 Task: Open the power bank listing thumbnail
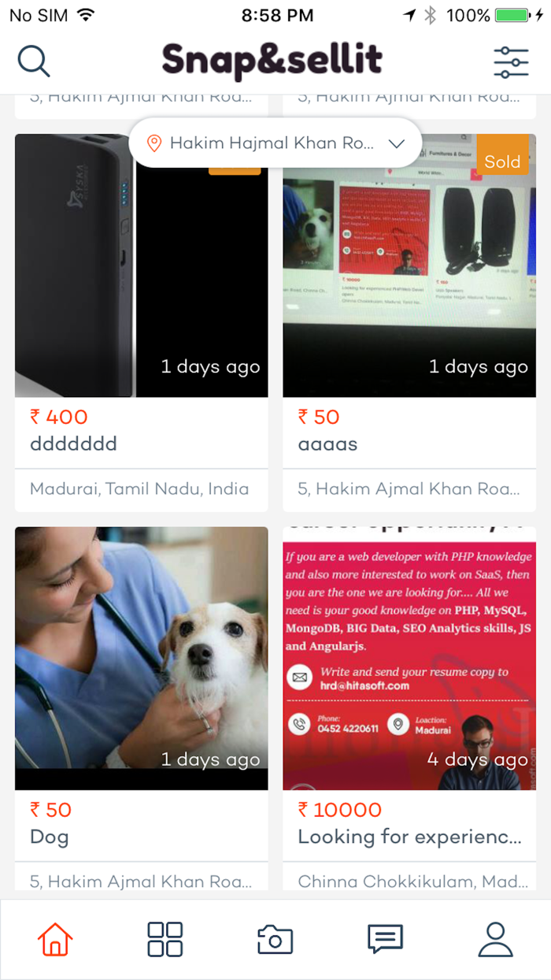coord(142,265)
